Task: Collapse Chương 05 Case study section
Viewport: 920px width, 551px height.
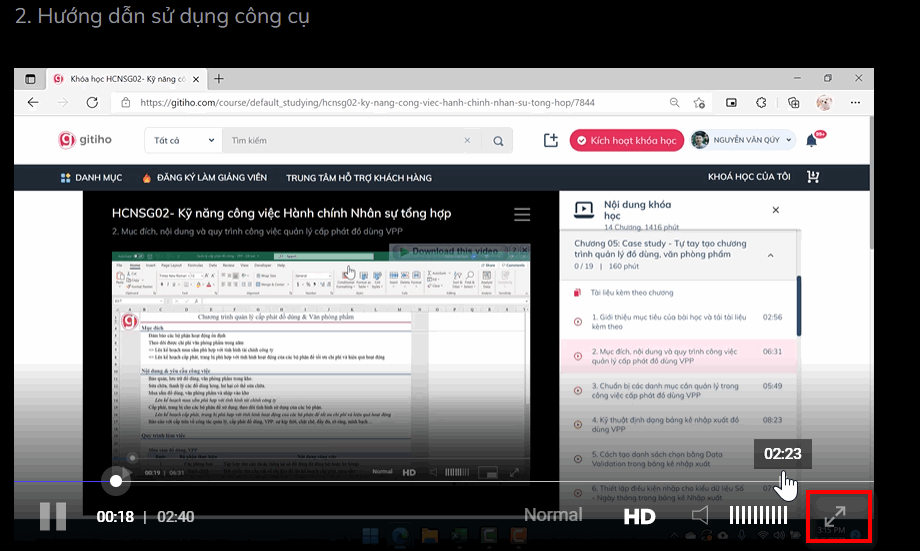Action: coord(770,255)
